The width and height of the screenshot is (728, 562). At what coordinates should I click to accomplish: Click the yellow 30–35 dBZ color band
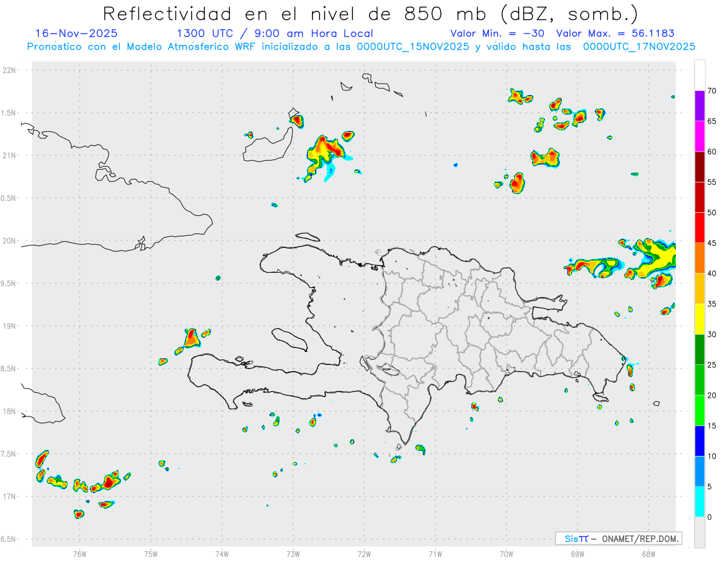[x=699, y=319]
